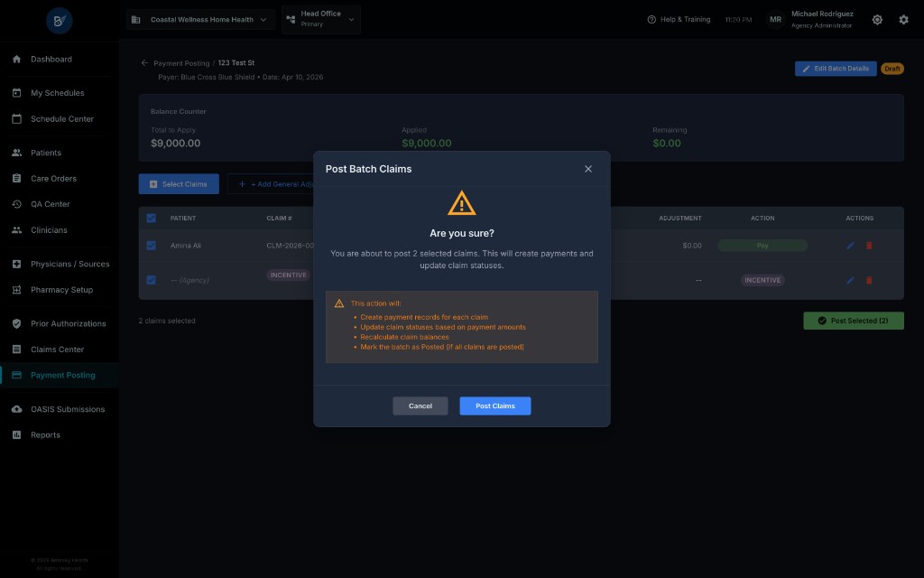Click the small warning icon beside 'This action will:'
The image size is (924, 578).
pos(339,303)
